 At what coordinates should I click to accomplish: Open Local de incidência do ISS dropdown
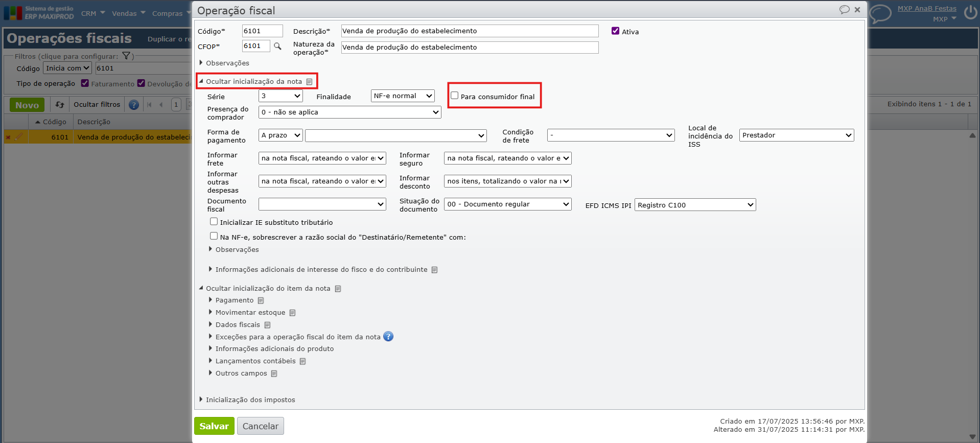click(797, 135)
